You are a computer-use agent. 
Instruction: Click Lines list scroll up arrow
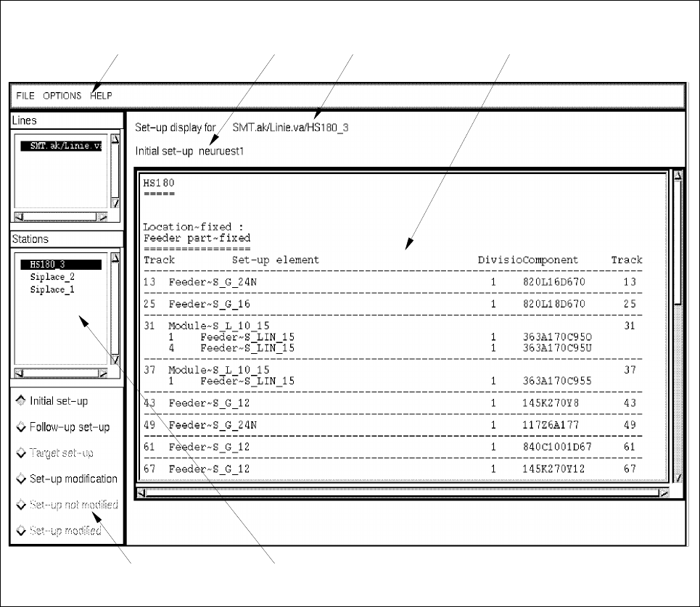pos(115,139)
